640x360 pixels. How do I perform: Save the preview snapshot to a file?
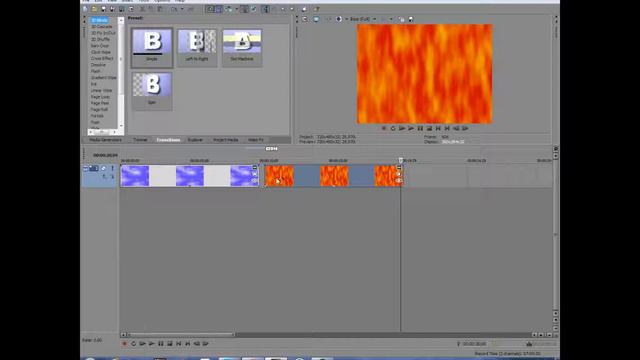coord(411,19)
